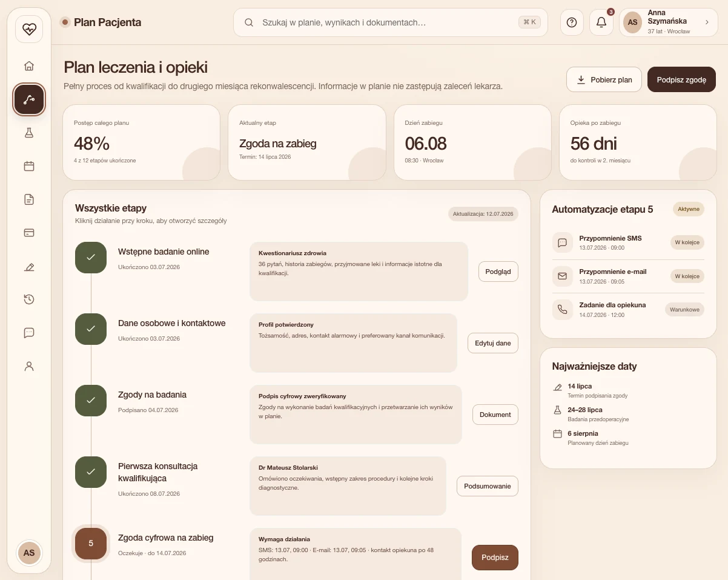
Task: Open the notifications bell
Action: coord(601,22)
